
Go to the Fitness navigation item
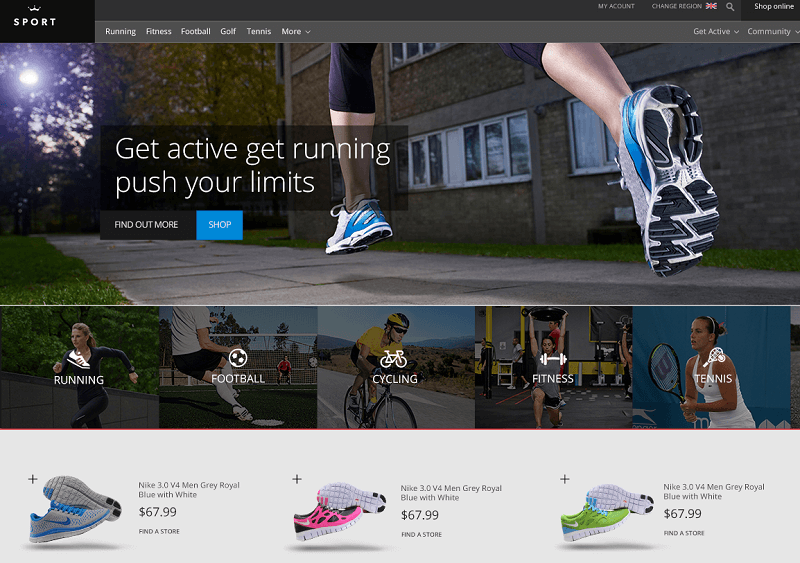(x=159, y=31)
